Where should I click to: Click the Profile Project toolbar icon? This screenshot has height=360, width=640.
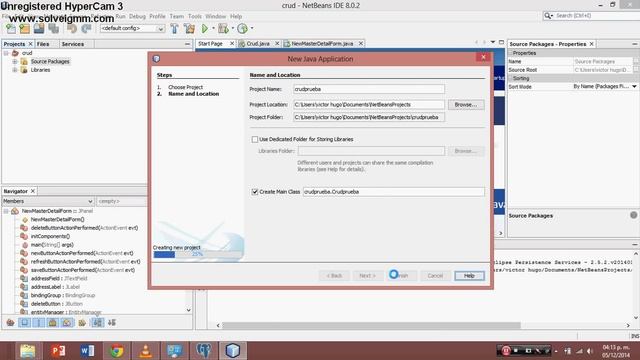pyautogui.click(x=242, y=29)
